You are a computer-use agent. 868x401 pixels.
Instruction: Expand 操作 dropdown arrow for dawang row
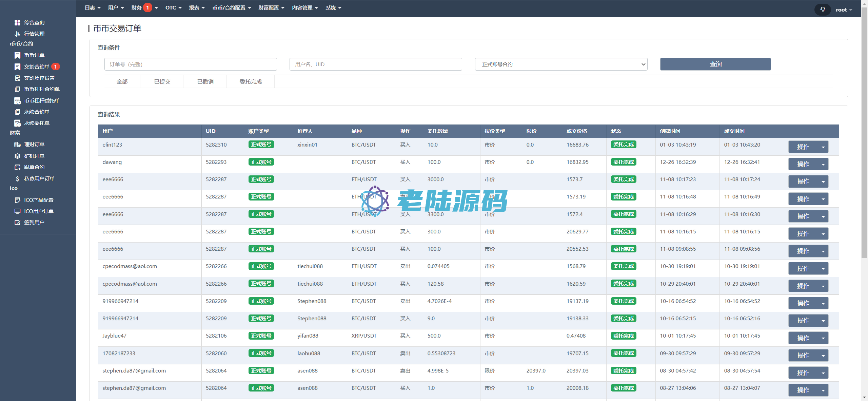point(823,164)
